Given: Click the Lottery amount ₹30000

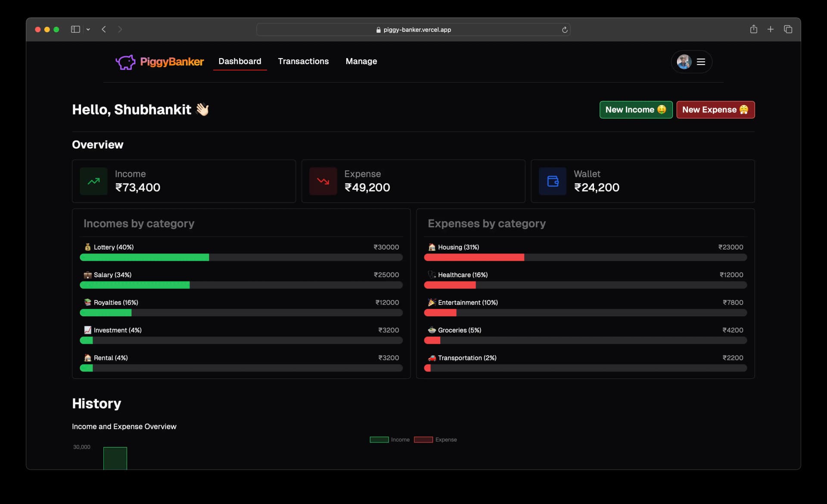Looking at the screenshot, I should coord(386,247).
